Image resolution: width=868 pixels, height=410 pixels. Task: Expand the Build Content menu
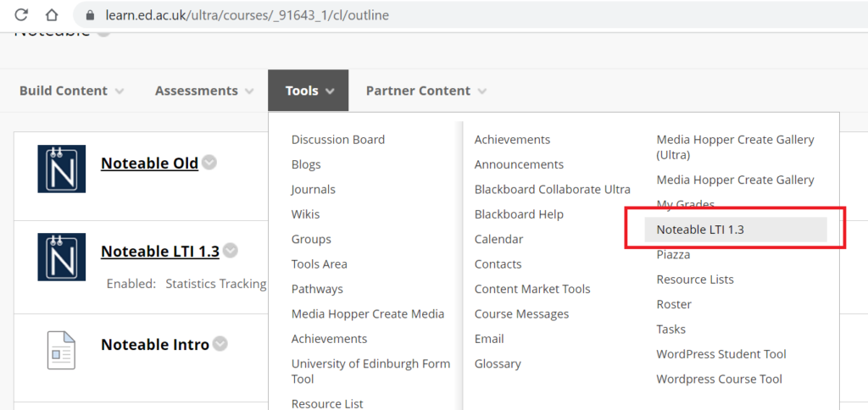(72, 91)
